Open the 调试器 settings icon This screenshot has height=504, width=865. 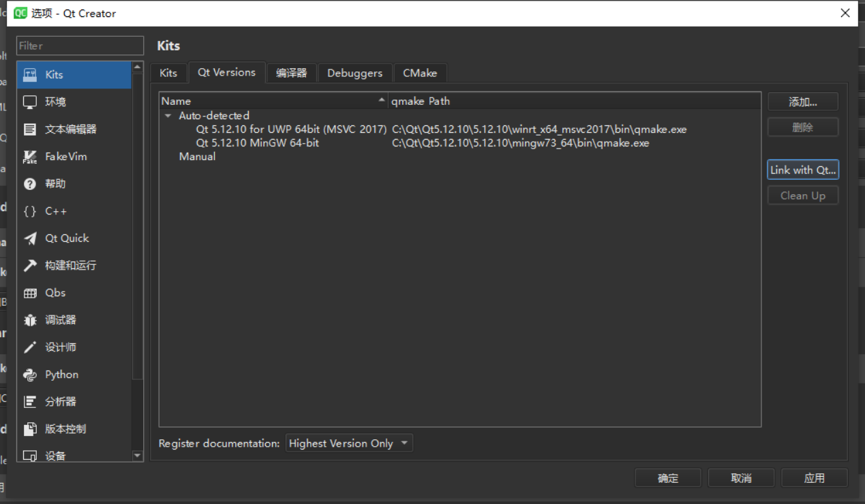click(61, 319)
